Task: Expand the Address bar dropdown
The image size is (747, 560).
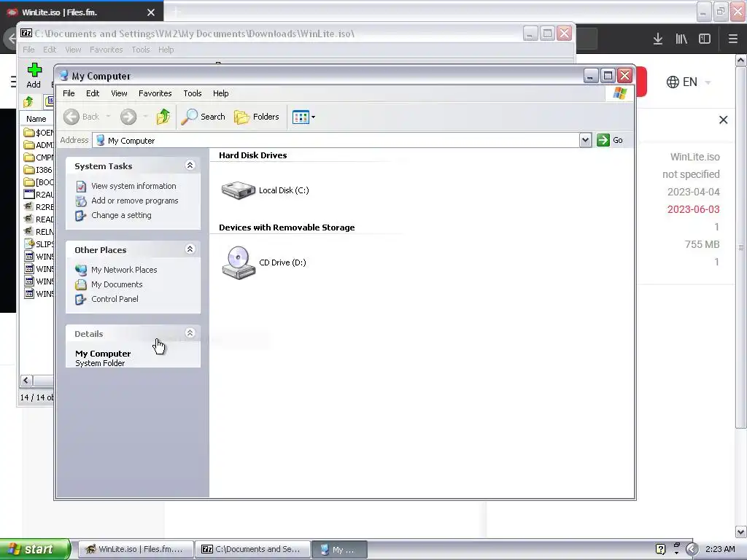Action: 586,140
